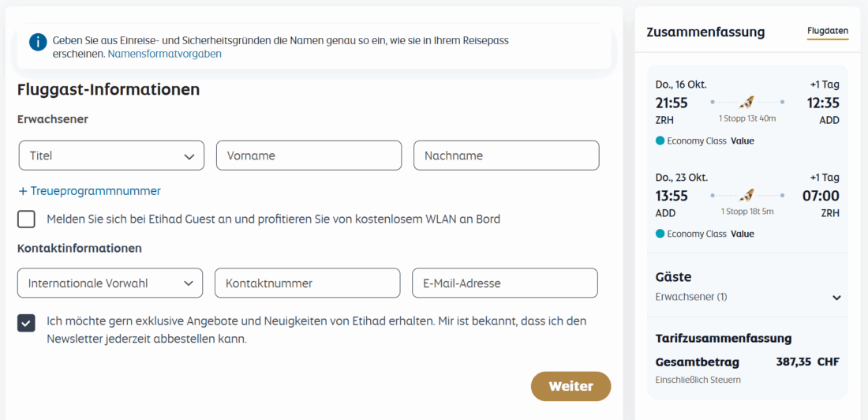868x420 pixels.
Task: Open the Namensformatvorgaben link
Action: [x=164, y=54]
